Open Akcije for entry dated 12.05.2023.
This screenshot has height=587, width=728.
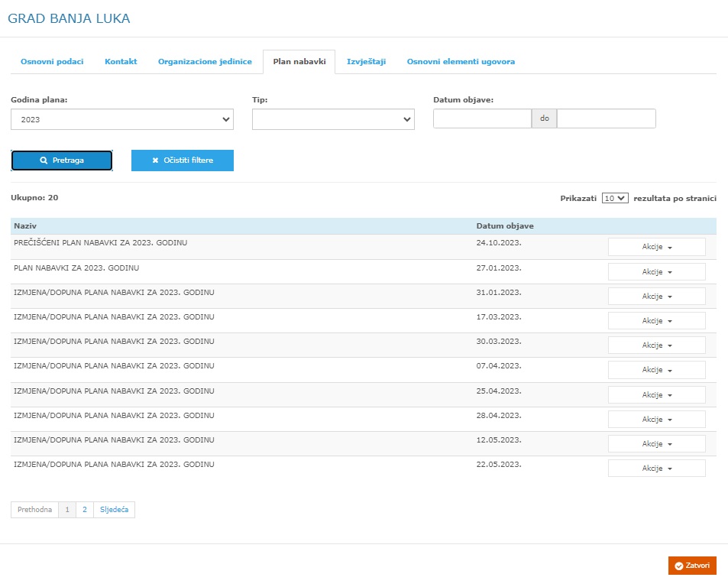pos(657,444)
